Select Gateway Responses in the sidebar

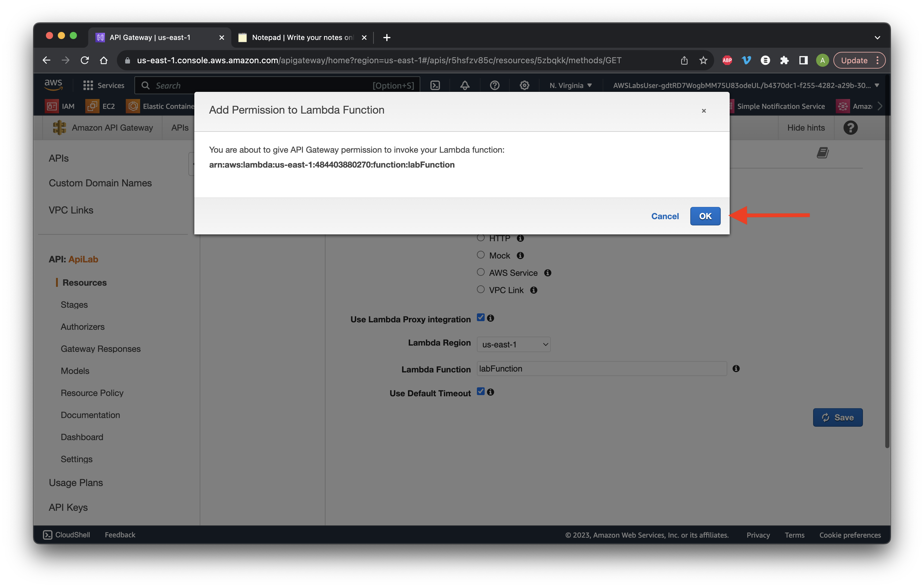coord(100,349)
